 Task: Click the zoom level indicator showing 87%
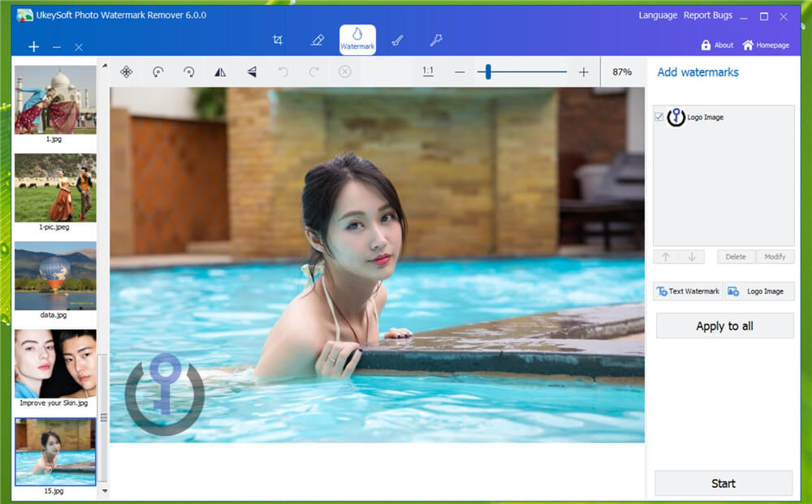(621, 71)
